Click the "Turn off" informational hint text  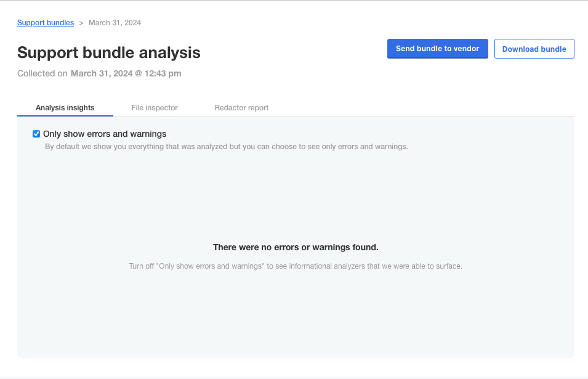tap(296, 266)
